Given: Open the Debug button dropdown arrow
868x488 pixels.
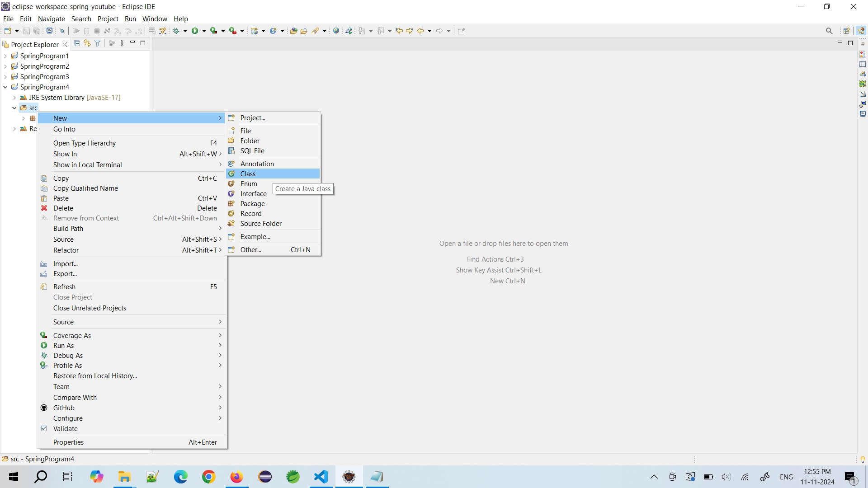Looking at the screenshot, I should coord(185,31).
